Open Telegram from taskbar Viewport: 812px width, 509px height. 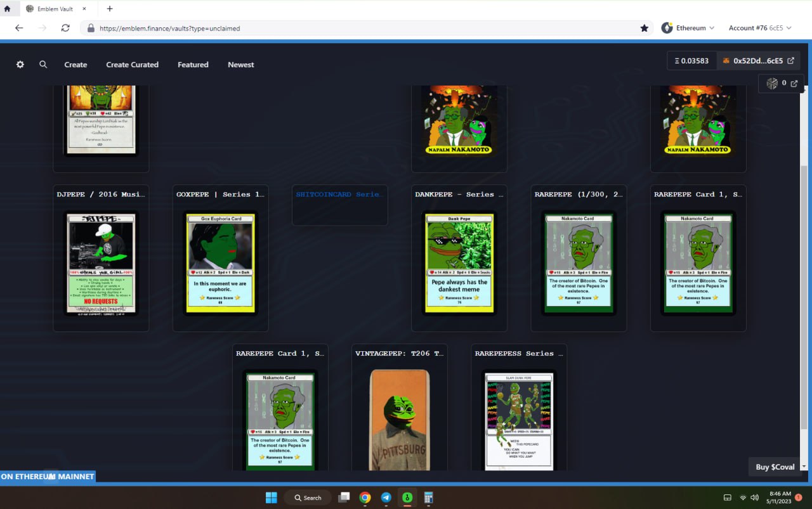click(386, 498)
